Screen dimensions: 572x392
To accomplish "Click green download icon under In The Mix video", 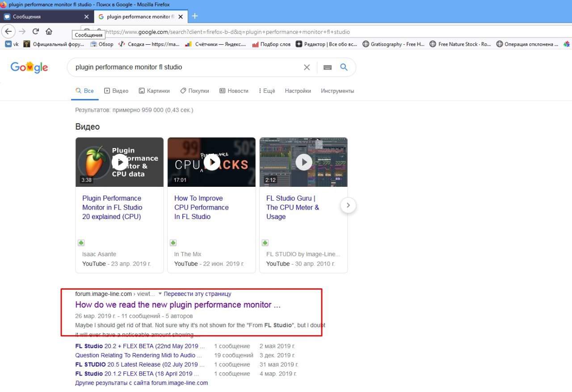I will (x=173, y=243).
